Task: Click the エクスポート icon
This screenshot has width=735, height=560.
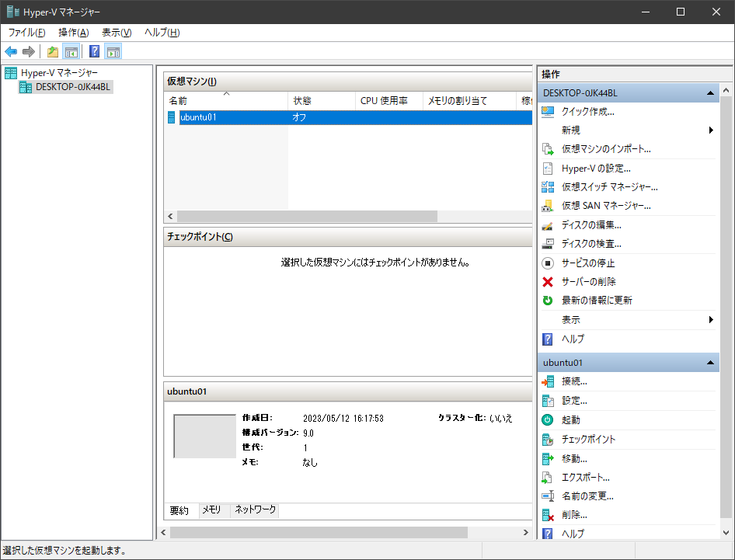Action: pyautogui.click(x=548, y=478)
